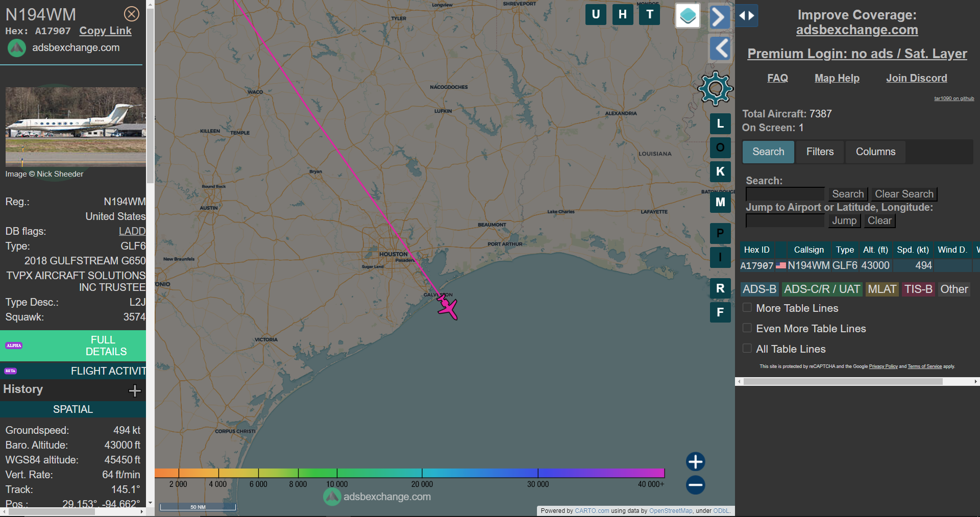Open FLIGHT ACTIVITY button
The image size is (980, 517).
pos(73,371)
